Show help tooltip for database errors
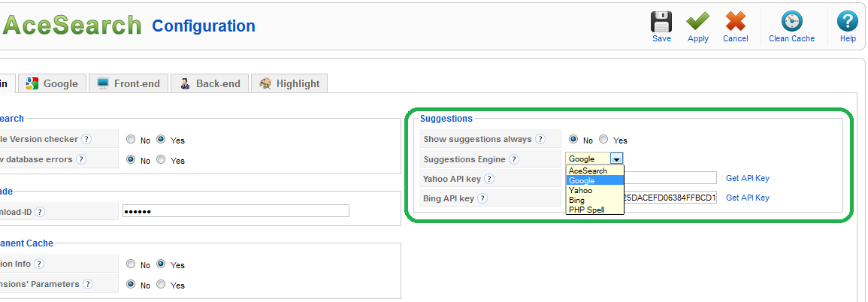 click(x=81, y=159)
